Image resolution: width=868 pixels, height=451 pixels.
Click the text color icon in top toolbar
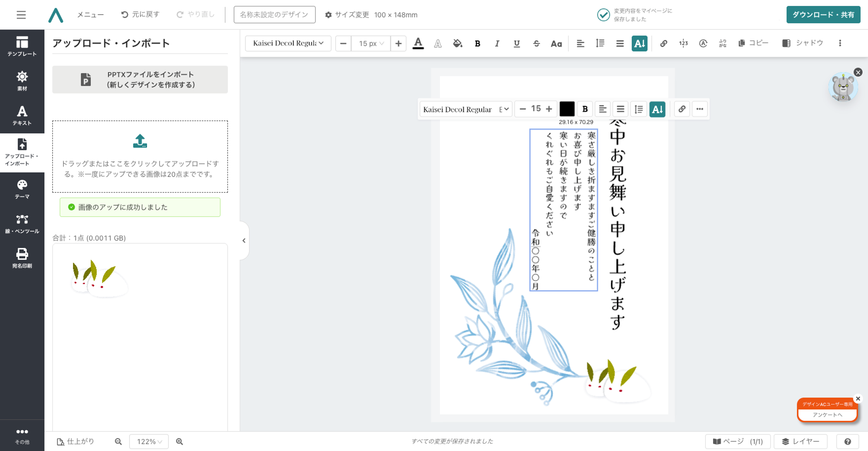tap(418, 43)
